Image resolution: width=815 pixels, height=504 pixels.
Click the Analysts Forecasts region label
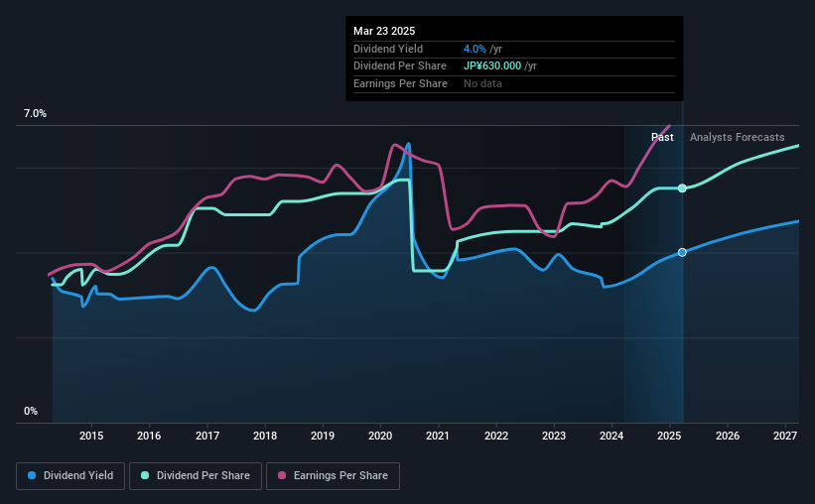click(737, 137)
